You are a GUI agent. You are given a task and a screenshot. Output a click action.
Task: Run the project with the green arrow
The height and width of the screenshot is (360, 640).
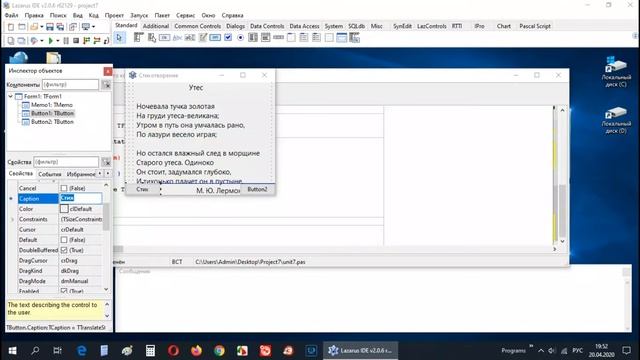pos(51,40)
